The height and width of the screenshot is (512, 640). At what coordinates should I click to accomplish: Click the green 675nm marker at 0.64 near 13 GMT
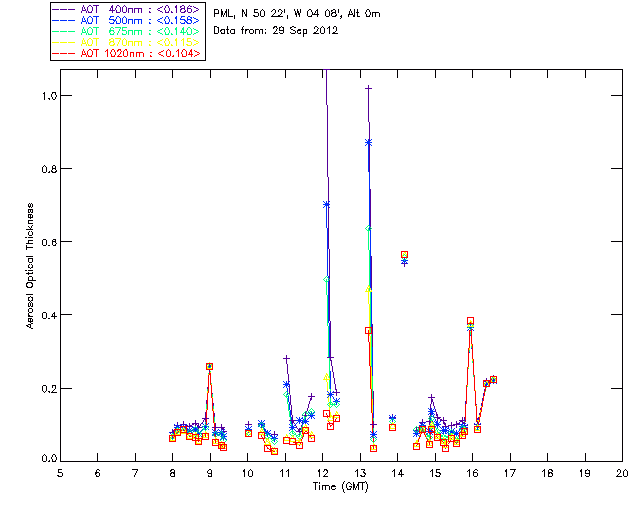[x=368, y=229]
